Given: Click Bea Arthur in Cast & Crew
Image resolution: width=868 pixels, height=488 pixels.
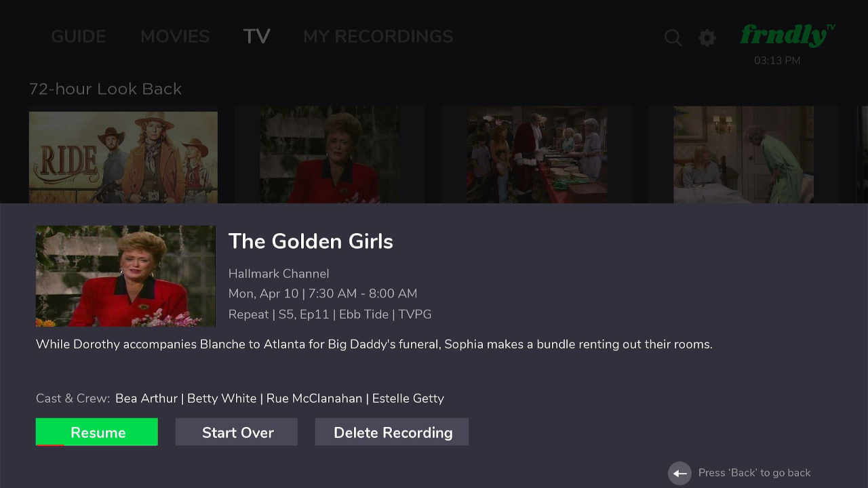Looking at the screenshot, I should tap(146, 399).
